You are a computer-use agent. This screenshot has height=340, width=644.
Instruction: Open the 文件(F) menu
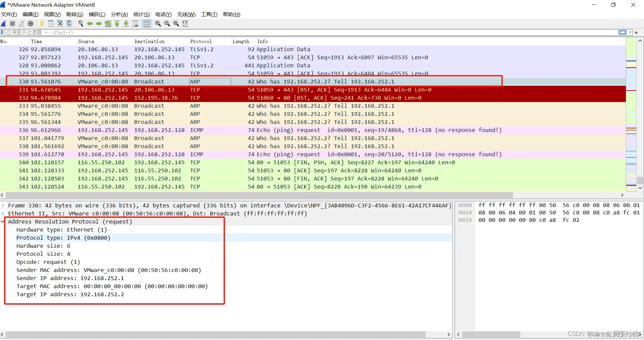9,14
